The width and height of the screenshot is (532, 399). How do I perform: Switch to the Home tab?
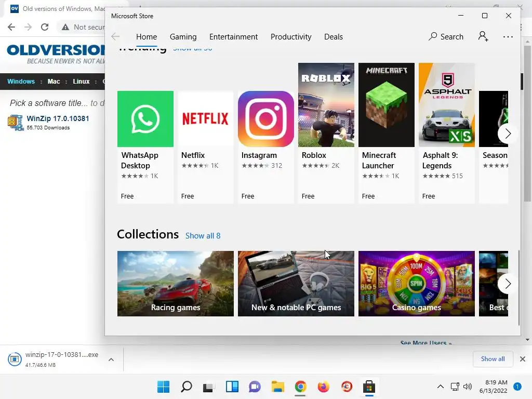pos(147,37)
